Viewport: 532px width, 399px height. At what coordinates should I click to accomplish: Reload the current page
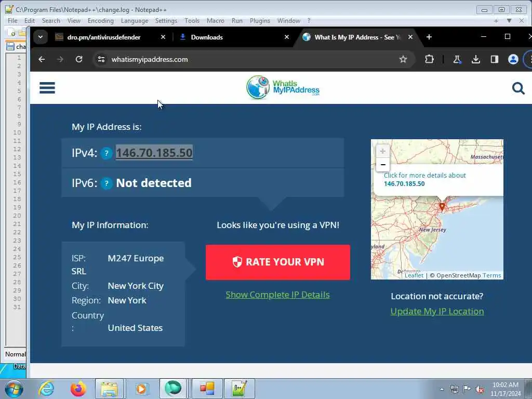pyautogui.click(x=79, y=59)
